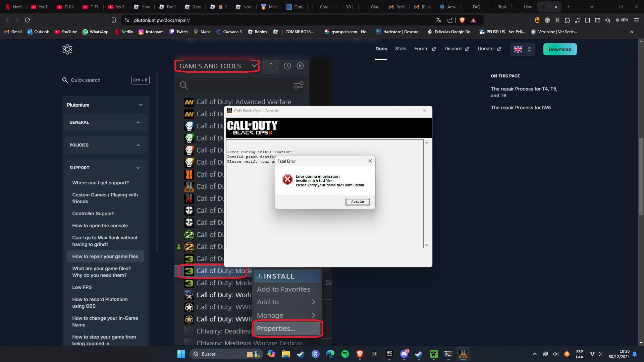Focus the Quick search field
644x362 pixels.
106,80
